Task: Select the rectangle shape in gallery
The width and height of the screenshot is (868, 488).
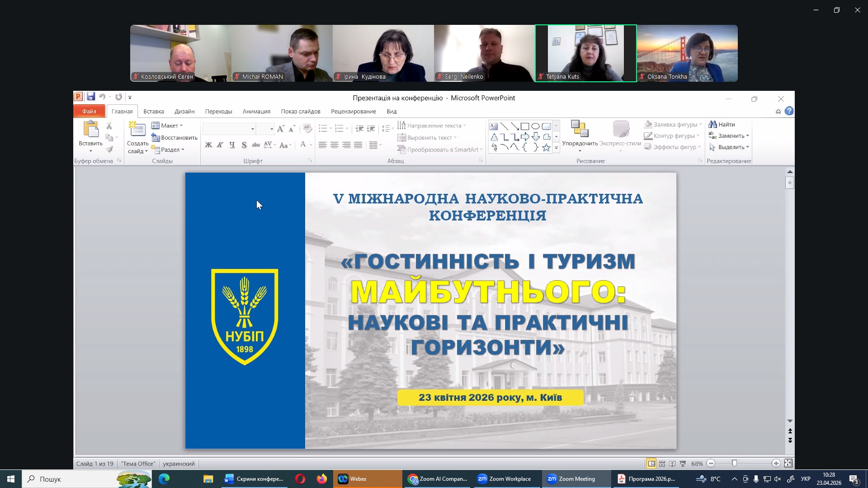Action: pyautogui.click(x=525, y=127)
